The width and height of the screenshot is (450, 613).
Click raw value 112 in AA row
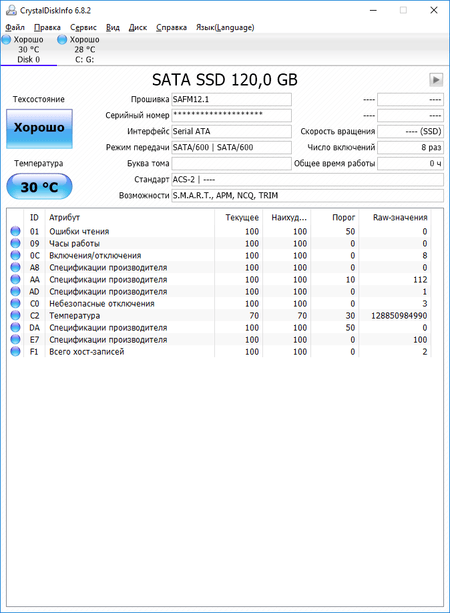coord(420,280)
